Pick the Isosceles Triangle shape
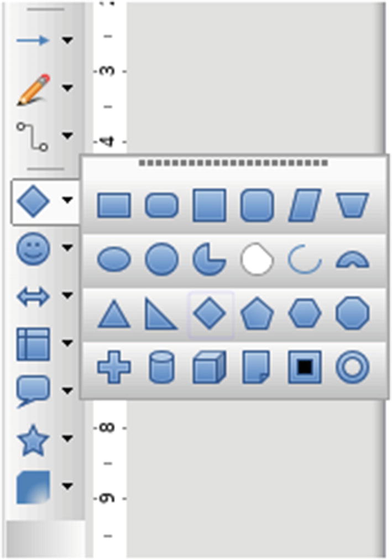The height and width of the screenshot is (560, 392). coord(114,314)
